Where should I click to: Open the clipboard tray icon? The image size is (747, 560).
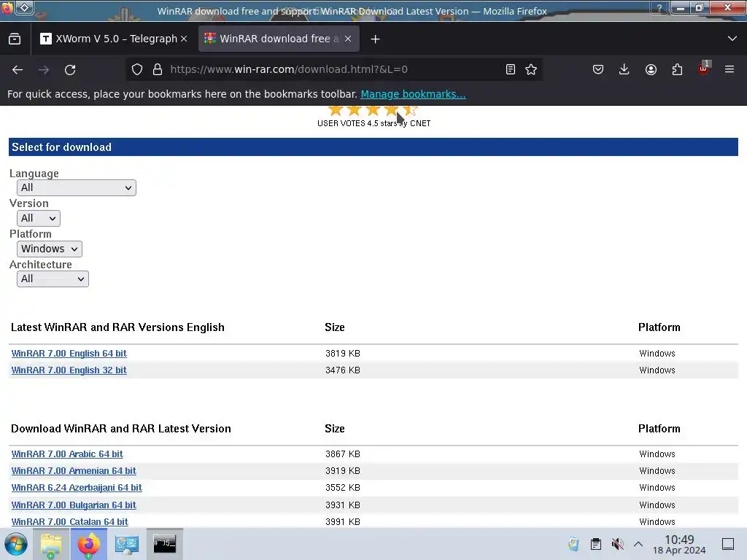[x=595, y=544]
